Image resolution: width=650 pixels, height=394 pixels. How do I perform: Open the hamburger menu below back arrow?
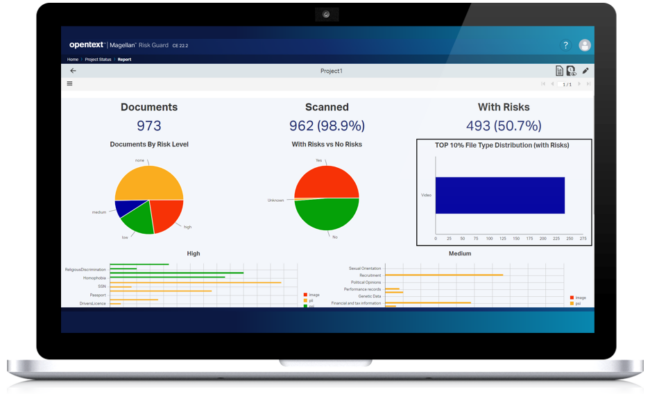(x=70, y=84)
